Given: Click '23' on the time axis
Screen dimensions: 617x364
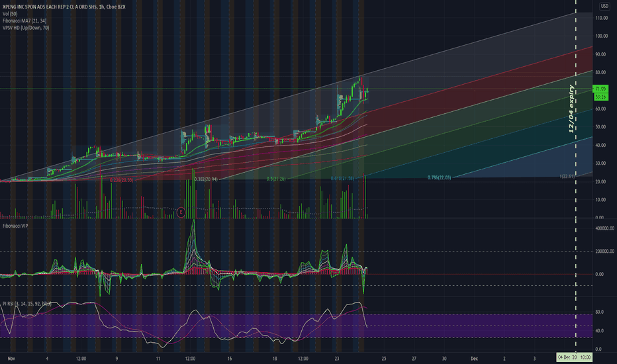Looking at the screenshot, I should pyautogui.click(x=337, y=359).
